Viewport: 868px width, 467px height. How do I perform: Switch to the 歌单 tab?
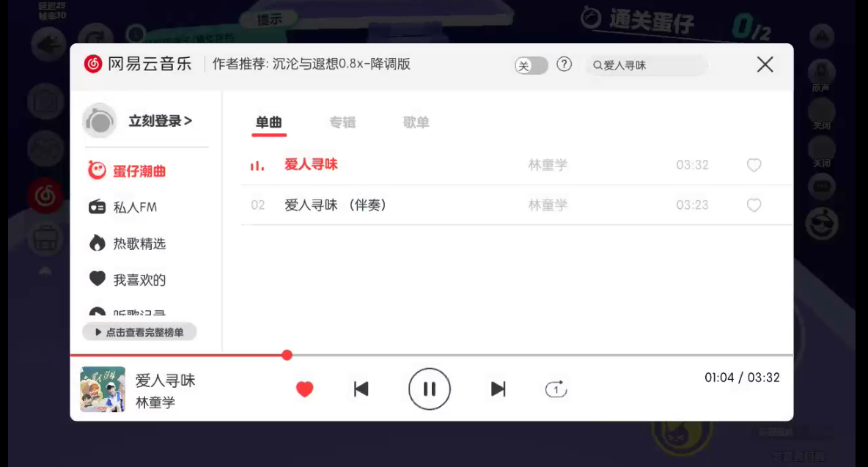click(x=416, y=122)
